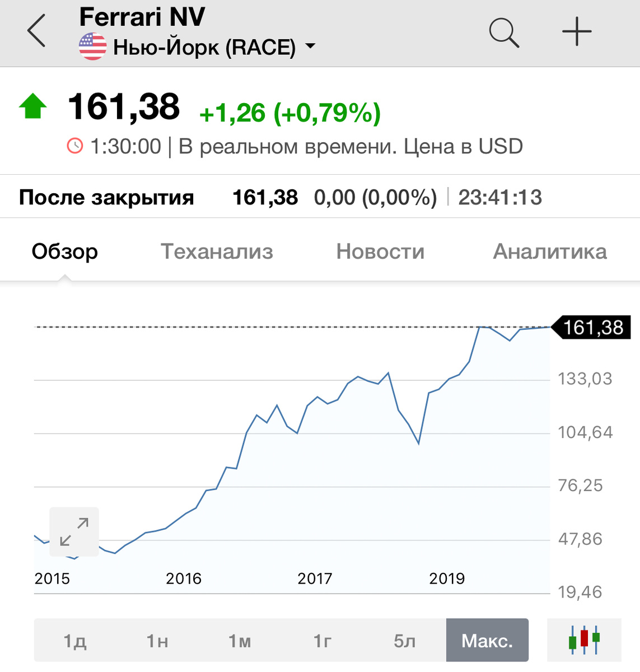Select the 5л chart range

405,640
